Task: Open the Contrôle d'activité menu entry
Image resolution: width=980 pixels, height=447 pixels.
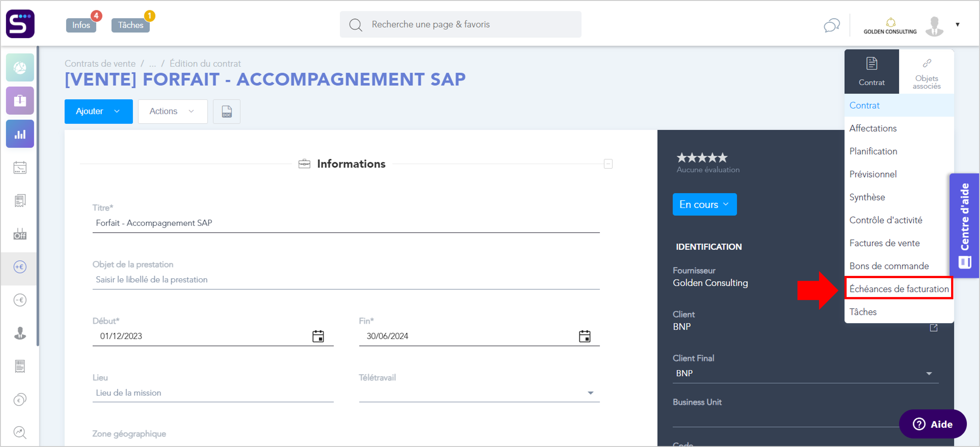Action: tap(899, 220)
